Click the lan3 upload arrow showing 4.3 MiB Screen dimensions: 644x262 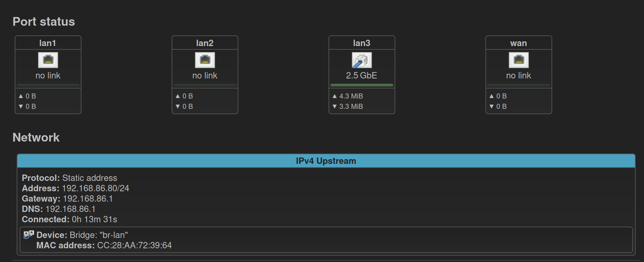pyautogui.click(x=335, y=96)
